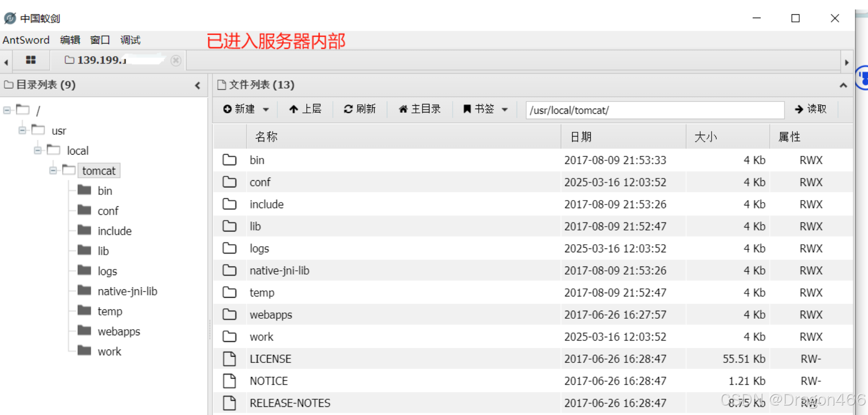Select the root / folder in tree
Screen dimensions: 868x415
38,111
